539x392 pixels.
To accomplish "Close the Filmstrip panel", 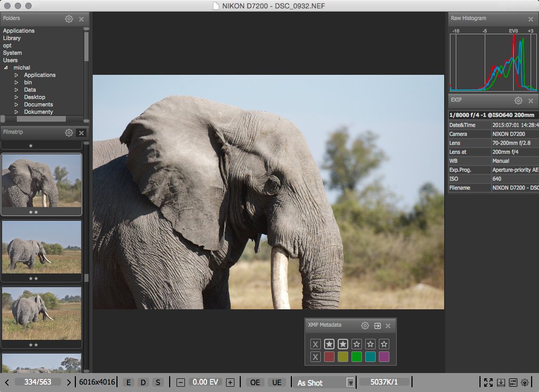I will pos(82,133).
